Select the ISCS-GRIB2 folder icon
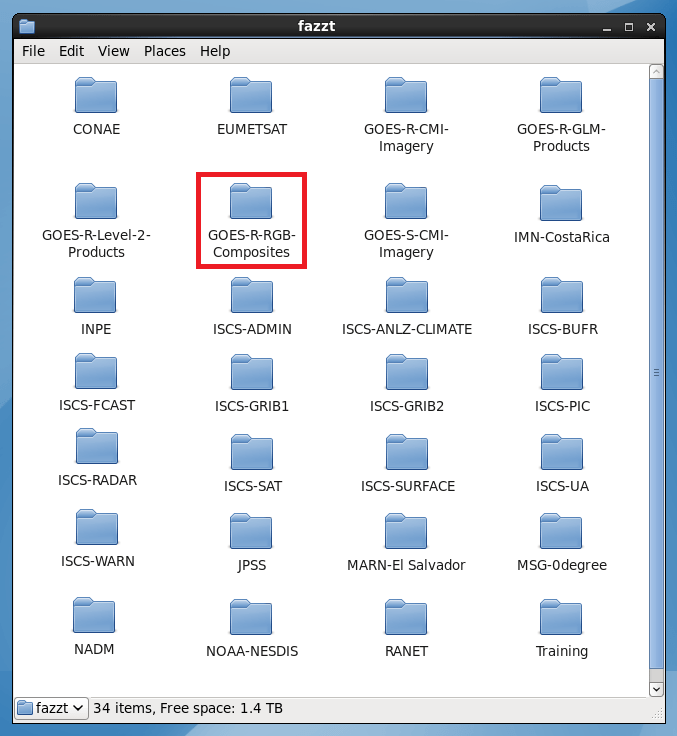 [x=407, y=373]
